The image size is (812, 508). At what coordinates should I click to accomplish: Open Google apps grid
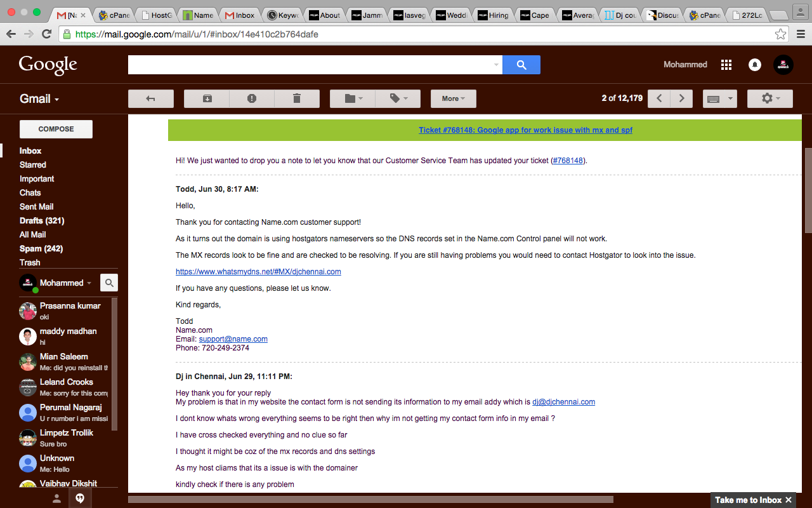coord(726,65)
